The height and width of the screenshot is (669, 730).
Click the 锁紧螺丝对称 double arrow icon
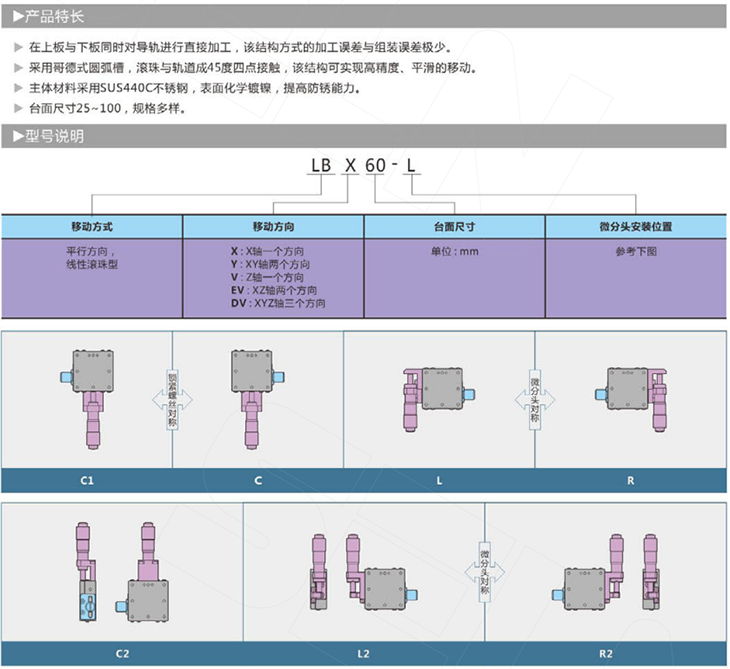pos(172,398)
